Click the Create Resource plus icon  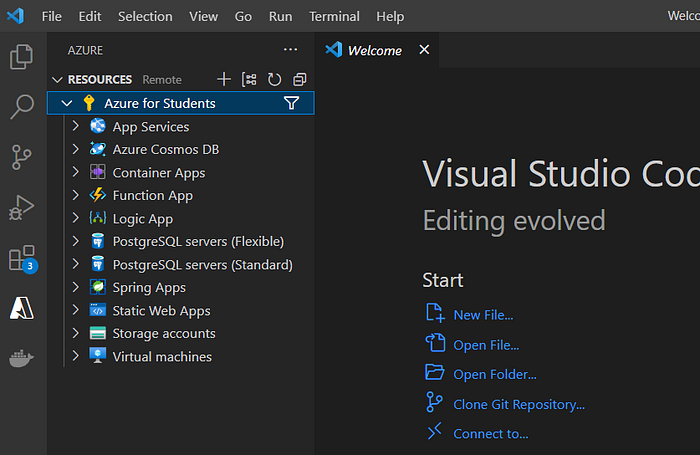pyautogui.click(x=224, y=79)
